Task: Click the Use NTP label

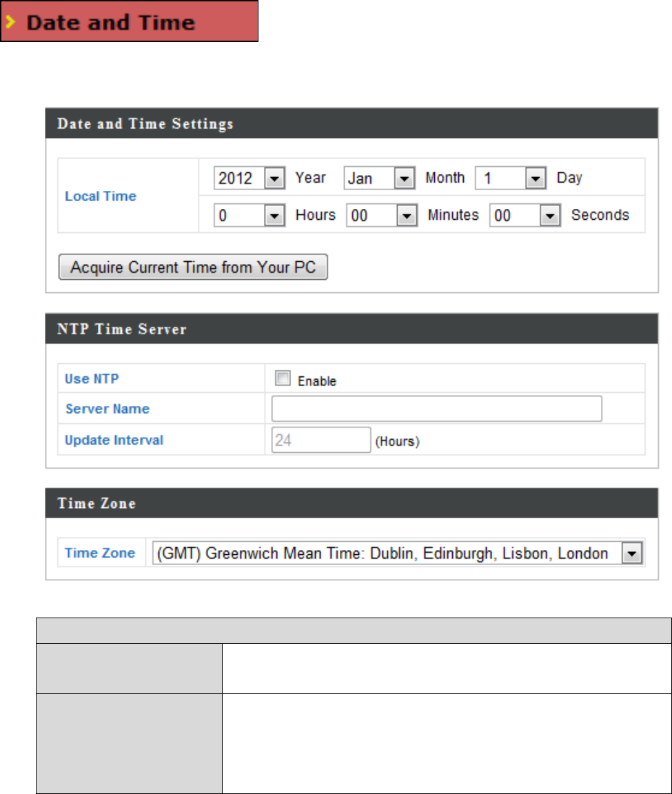Action: point(92,379)
